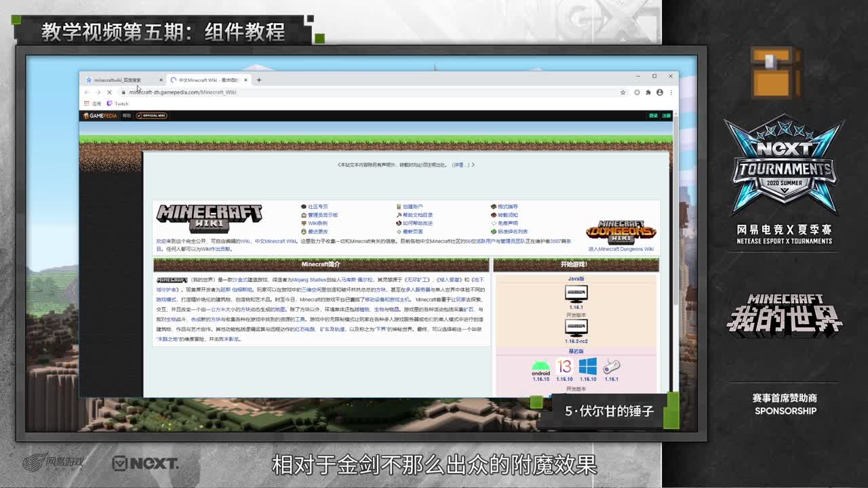Open a new browser tab
The image size is (868, 488).
click(x=258, y=80)
